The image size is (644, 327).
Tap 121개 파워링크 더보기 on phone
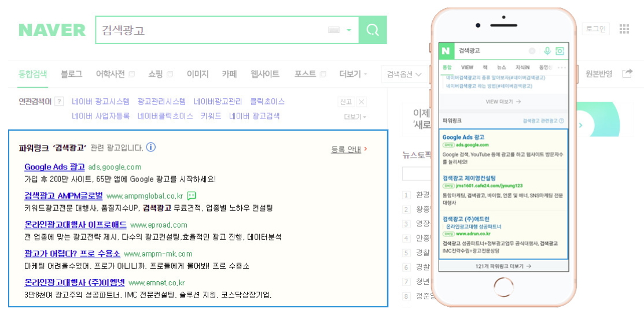click(503, 266)
